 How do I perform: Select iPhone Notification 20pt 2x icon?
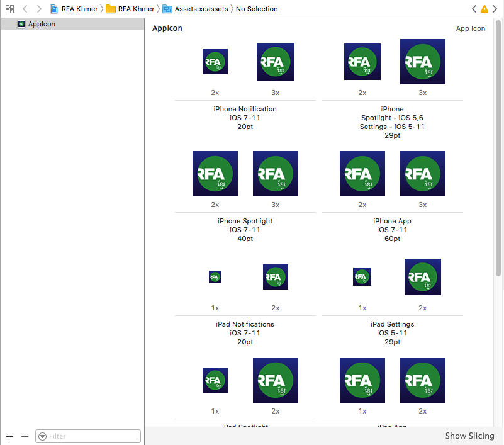click(215, 62)
